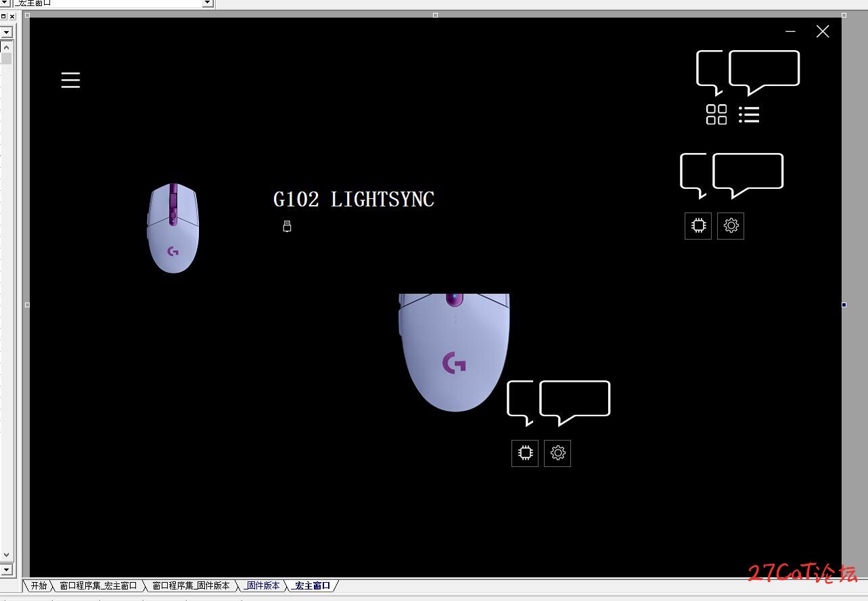The image size is (868, 601).
Task: Switch to the grid view icon
Action: click(x=716, y=114)
